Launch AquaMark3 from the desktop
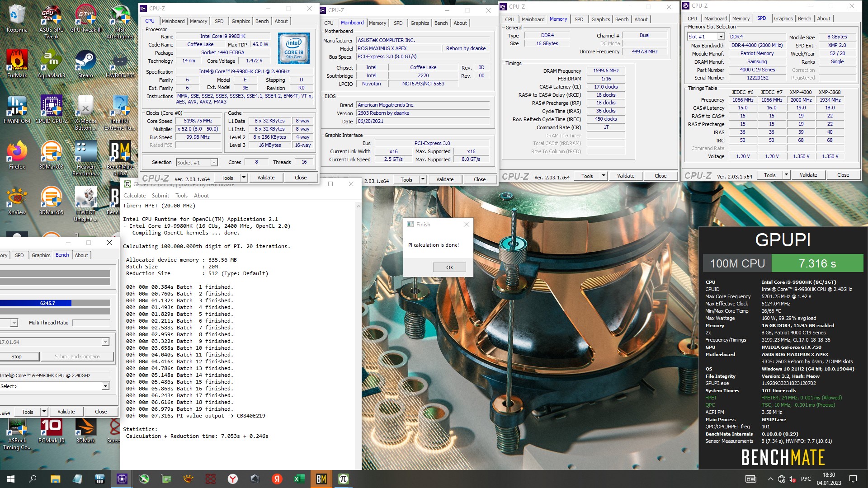 point(52,64)
